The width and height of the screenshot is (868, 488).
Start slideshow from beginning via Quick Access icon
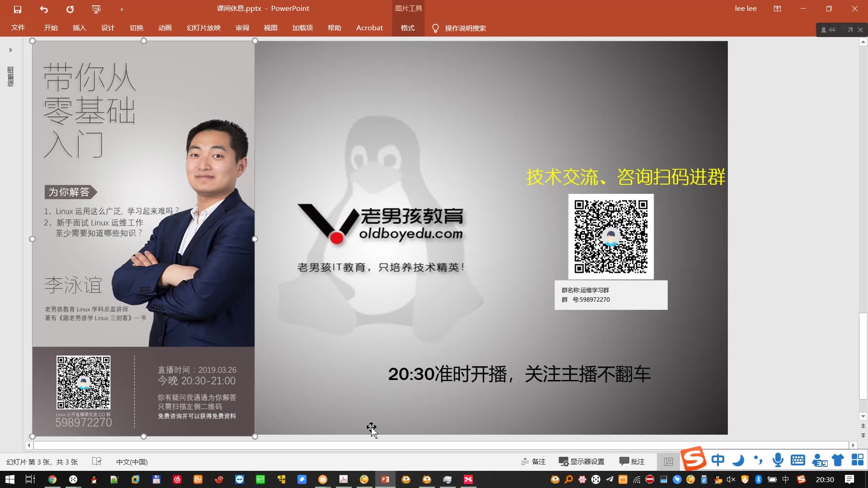click(96, 9)
